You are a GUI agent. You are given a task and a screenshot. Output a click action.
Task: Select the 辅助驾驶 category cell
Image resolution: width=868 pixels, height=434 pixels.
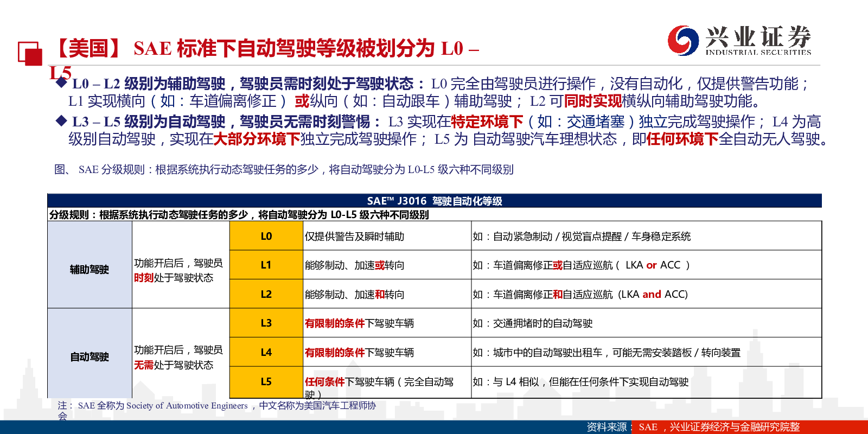[90, 265]
